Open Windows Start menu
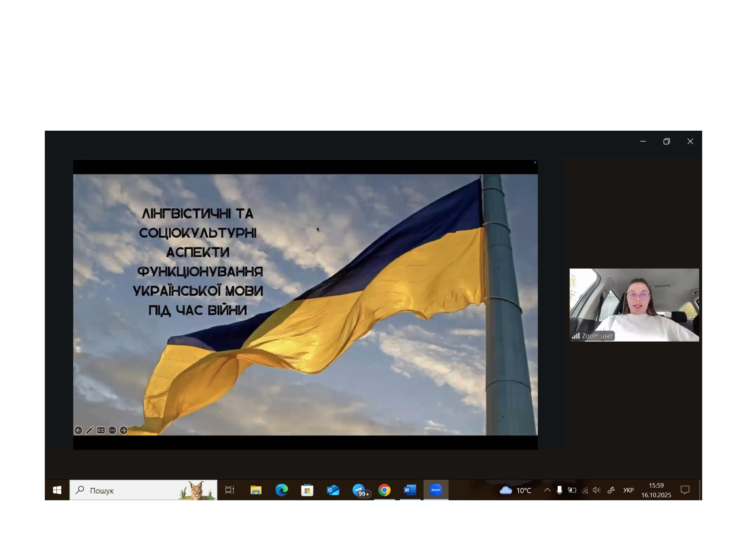Viewport: 747px width, 560px height. tap(57, 490)
